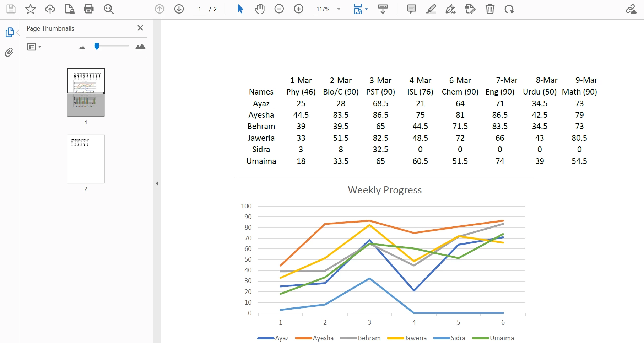Click the Ayesha legend entry
Image resolution: width=644 pixels, height=343 pixels.
click(x=314, y=338)
